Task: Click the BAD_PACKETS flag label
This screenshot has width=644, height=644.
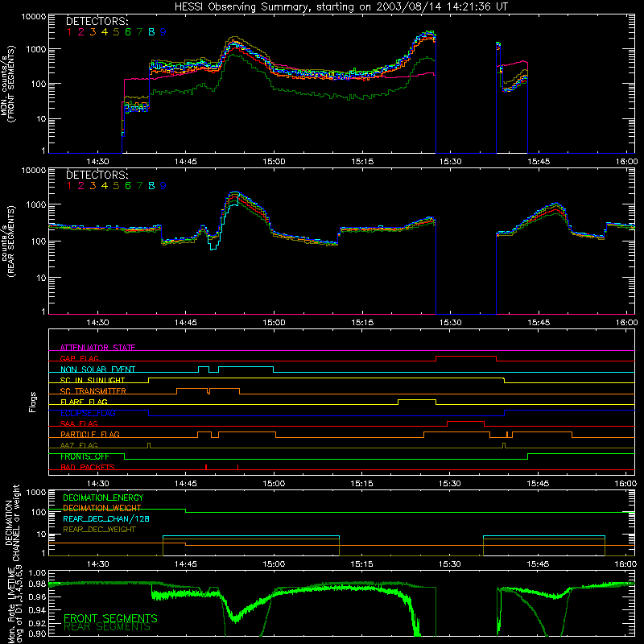Action: point(88,467)
